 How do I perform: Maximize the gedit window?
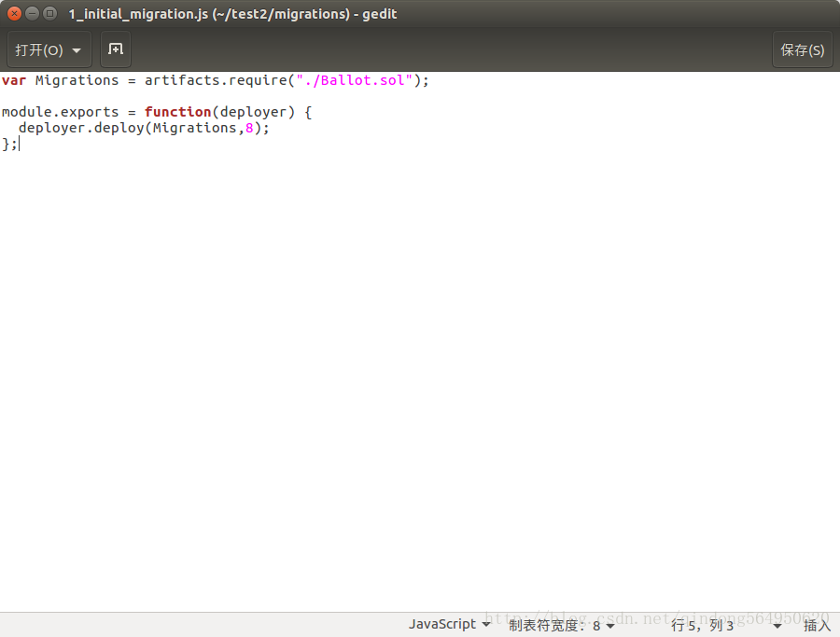[49, 13]
